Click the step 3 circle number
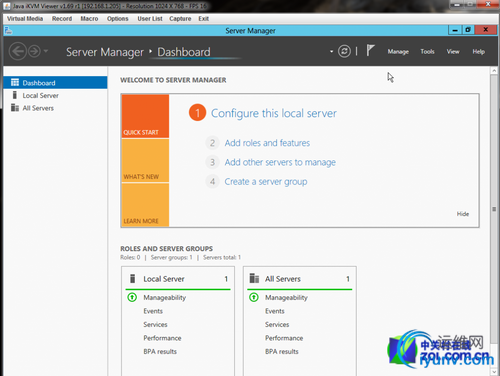 [212, 162]
